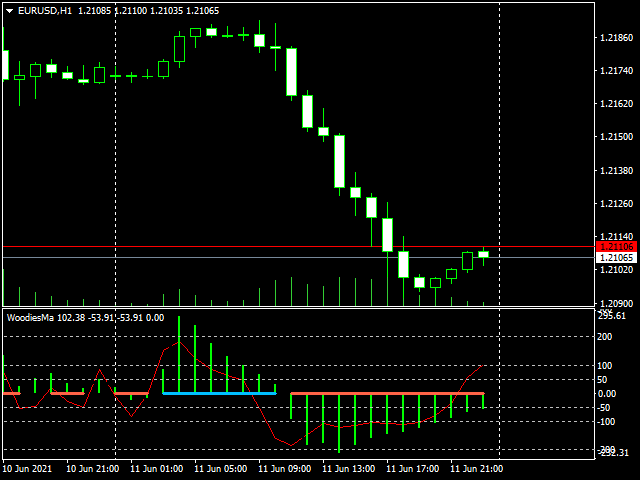This screenshot has height=480, width=640.
Task: Click the 295.61 indicator scale maximum
Action: pyautogui.click(x=611, y=316)
